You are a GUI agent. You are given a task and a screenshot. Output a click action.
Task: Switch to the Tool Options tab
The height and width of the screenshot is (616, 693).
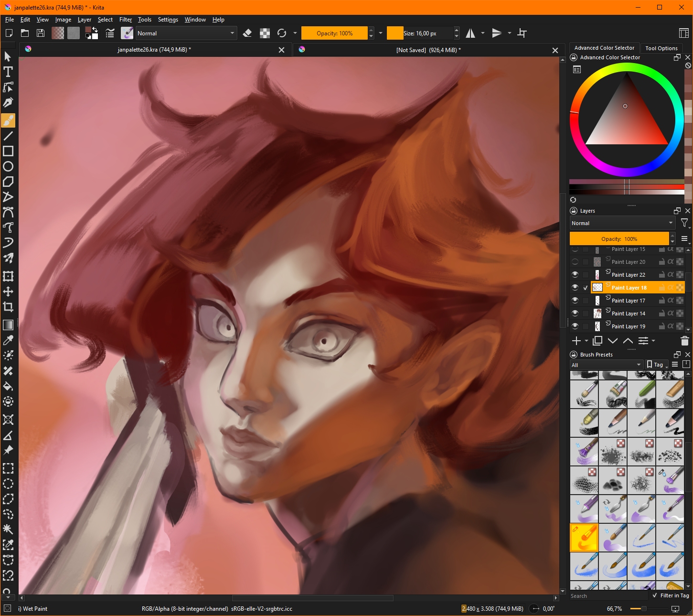661,48
